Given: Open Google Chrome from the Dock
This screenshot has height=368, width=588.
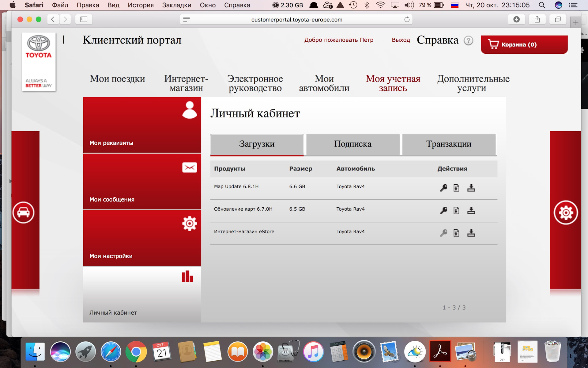Looking at the screenshot, I should click(x=136, y=352).
